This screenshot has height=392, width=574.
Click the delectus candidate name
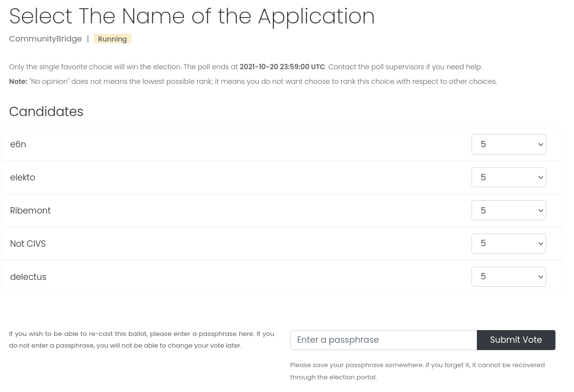point(28,277)
